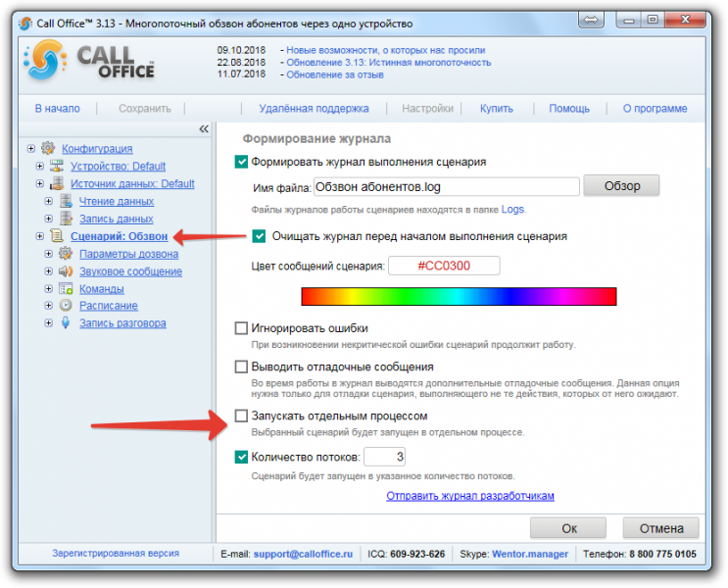The width and height of the screenshot is (728, 588).
Task: Click the Источник данных database icon
Action: (57, 183)
